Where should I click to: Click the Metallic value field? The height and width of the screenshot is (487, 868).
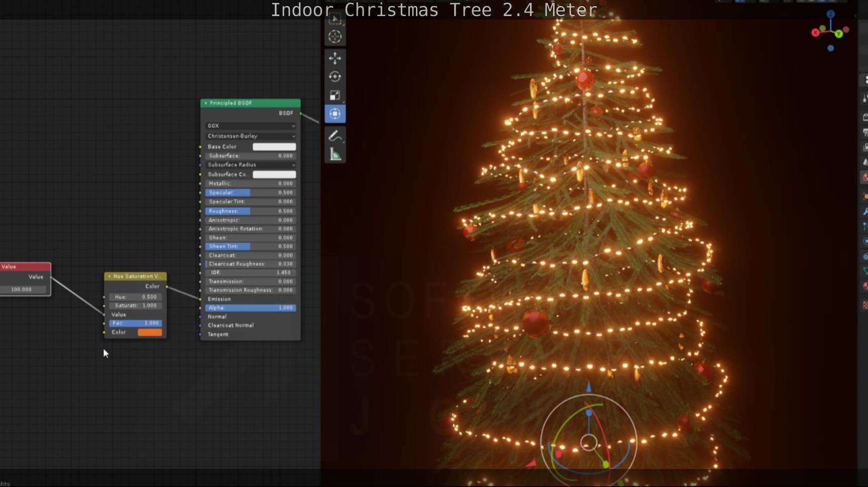251,184
